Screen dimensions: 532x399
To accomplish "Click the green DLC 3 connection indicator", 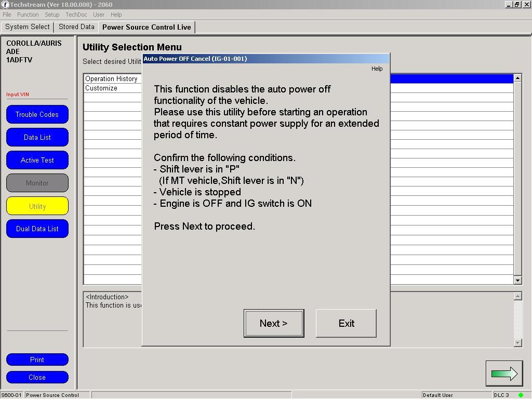I will [521, 395].
